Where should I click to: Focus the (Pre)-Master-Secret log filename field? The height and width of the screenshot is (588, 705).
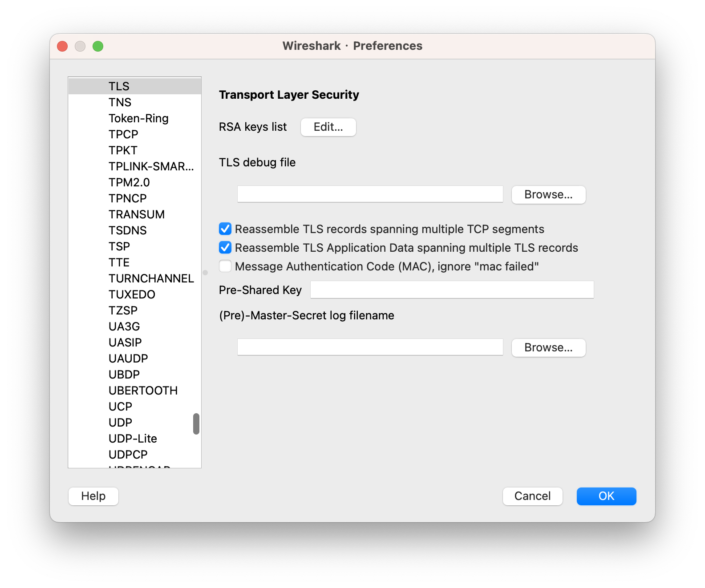pos(370,347)
